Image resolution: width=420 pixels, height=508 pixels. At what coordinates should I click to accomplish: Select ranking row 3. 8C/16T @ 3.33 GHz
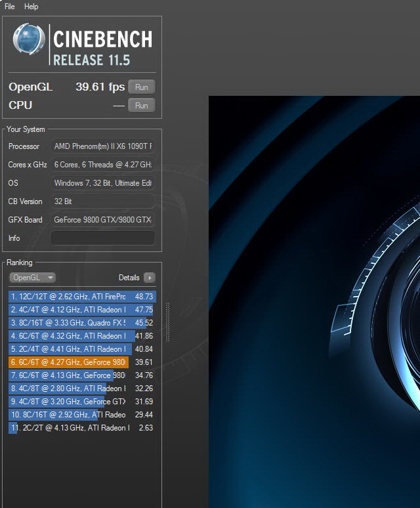click(x=82, y=323)
